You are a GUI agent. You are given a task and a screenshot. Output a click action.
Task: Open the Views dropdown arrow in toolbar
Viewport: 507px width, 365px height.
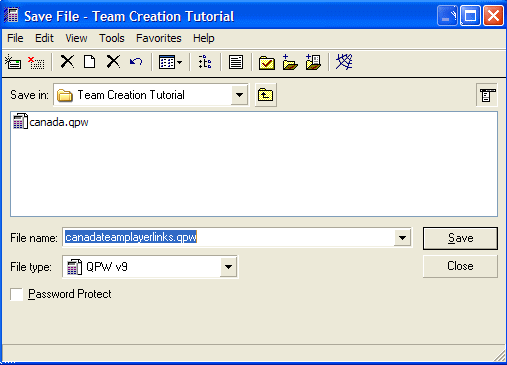point(180,62)
